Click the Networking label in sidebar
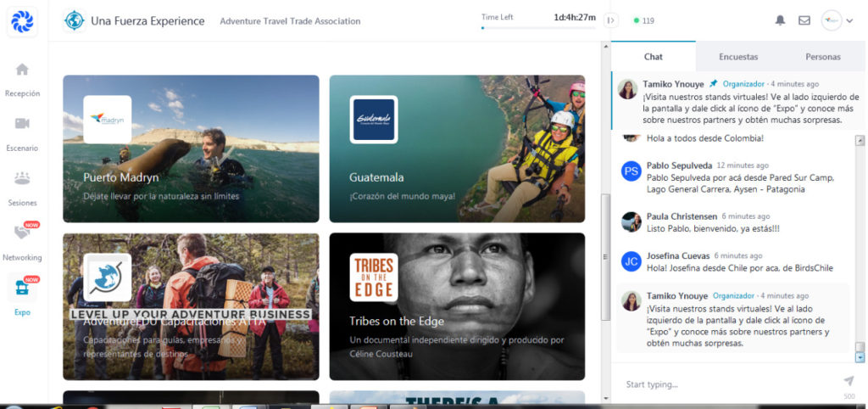 22,258
